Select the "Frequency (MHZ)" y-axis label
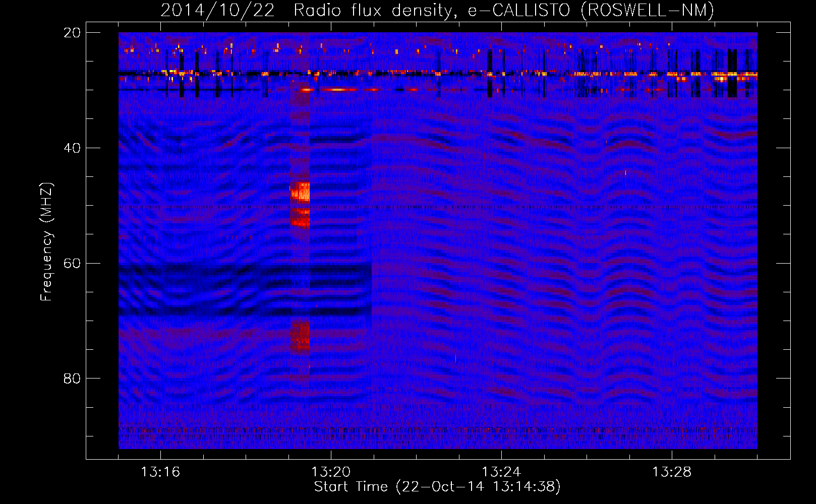Viewport: 816px width, 504px height. click(x=46, y=242)
